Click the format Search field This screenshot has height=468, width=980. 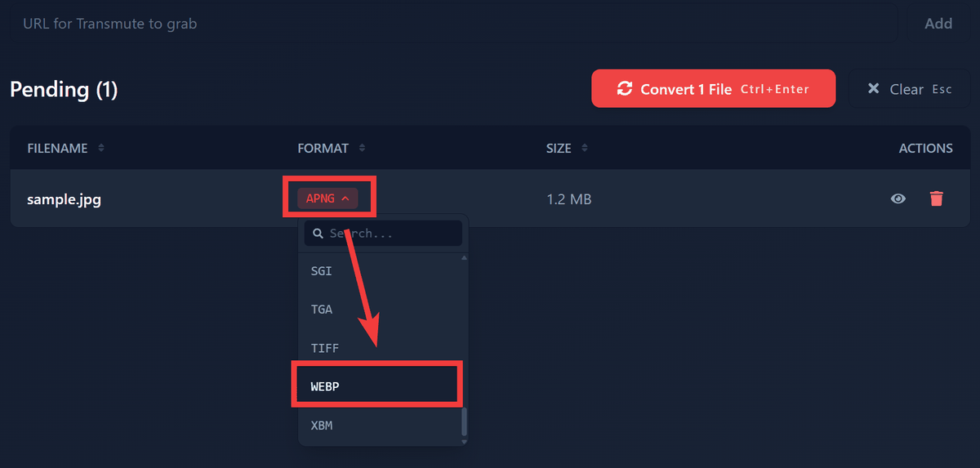coord(383,234)
